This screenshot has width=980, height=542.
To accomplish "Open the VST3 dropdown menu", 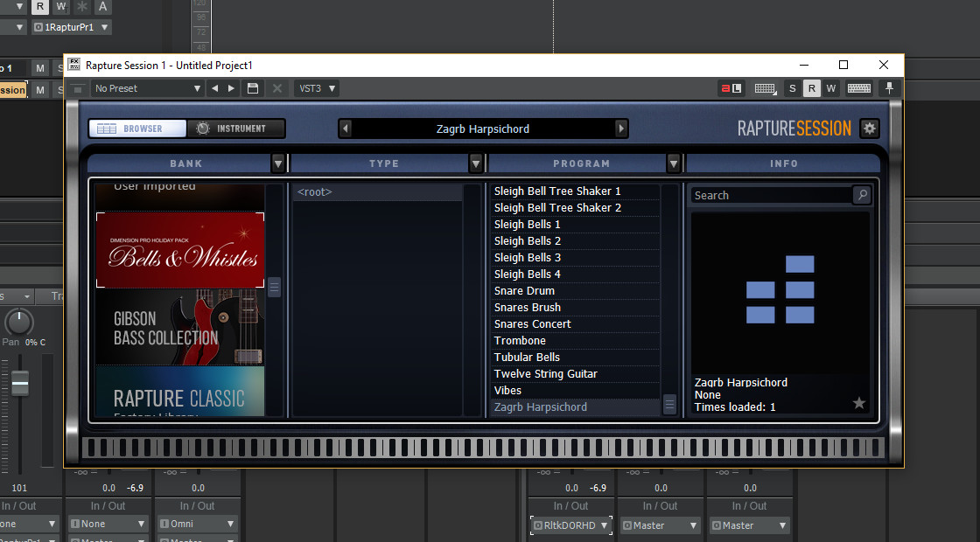I will pyautogui.click(x=316, y=87).
